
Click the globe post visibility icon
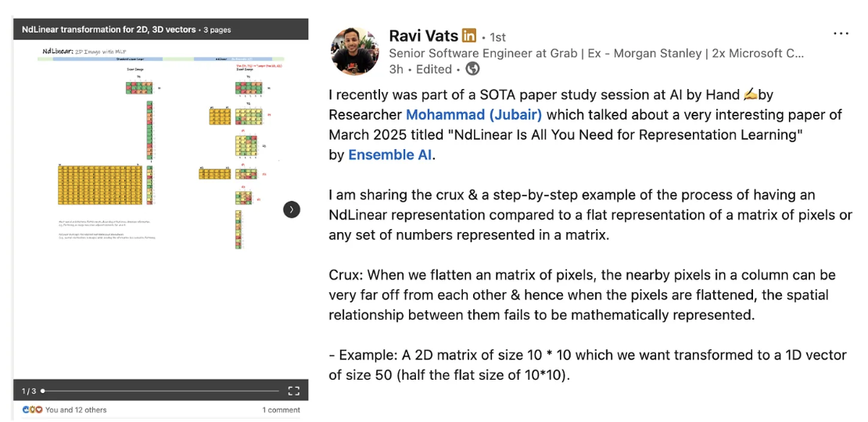[473, 69]
